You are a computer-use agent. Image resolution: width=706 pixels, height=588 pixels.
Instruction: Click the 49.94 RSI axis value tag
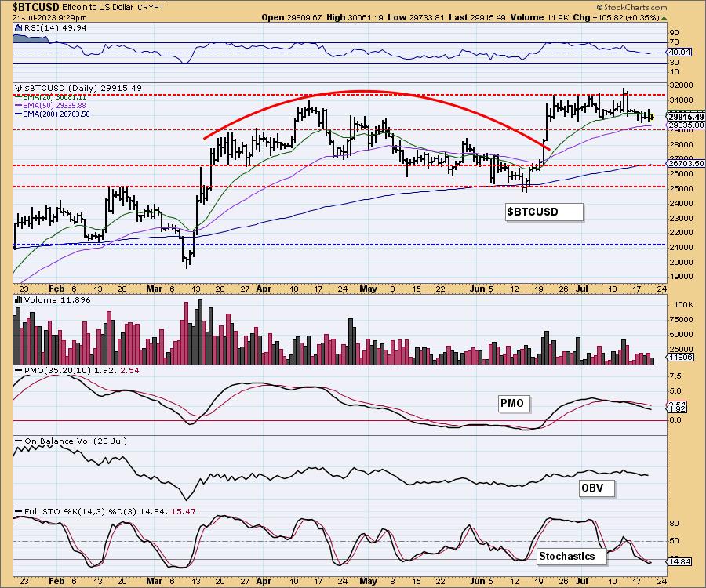pos(680,53)
